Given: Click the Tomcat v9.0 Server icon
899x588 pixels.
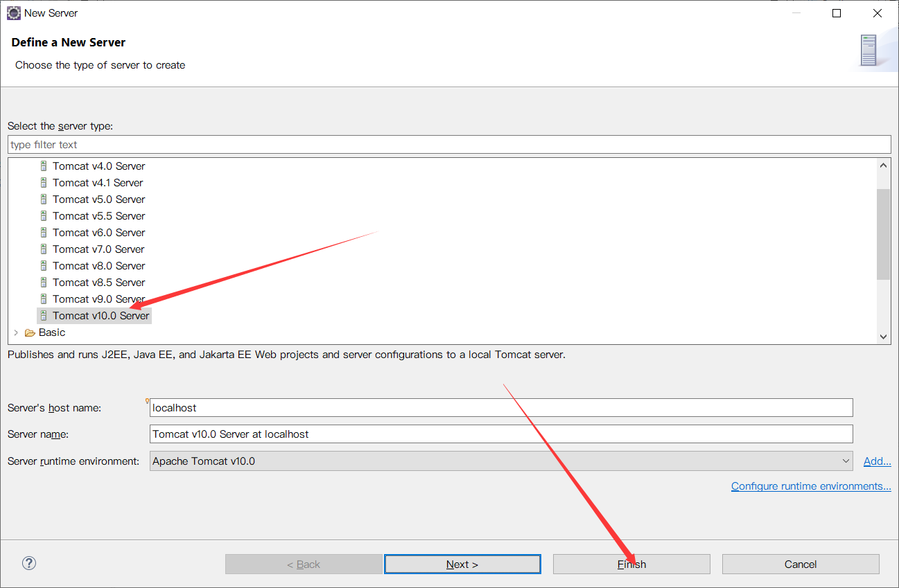Looking at the screenshot, I should coord(44,299).
